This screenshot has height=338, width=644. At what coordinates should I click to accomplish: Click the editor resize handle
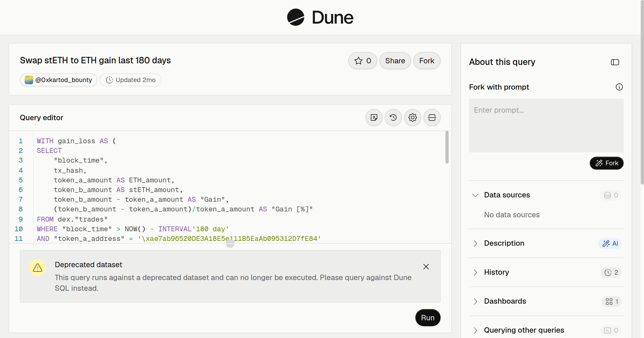(230, 244)
